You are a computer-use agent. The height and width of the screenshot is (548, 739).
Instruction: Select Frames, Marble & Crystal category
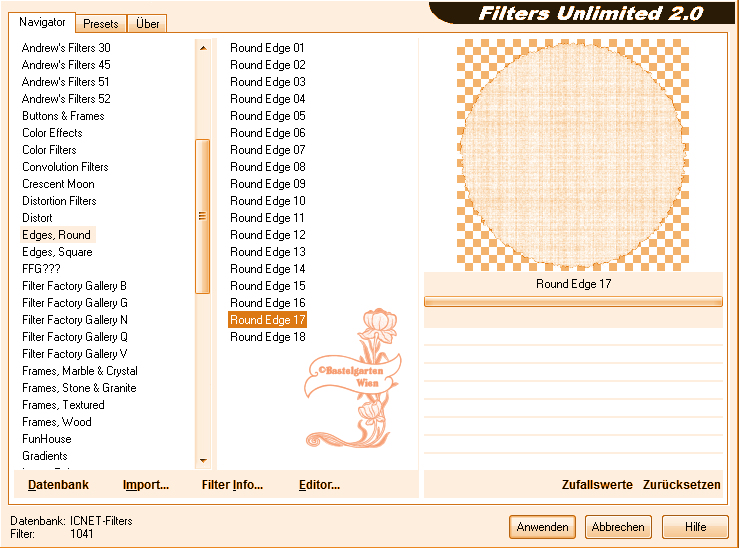[80, 371]
